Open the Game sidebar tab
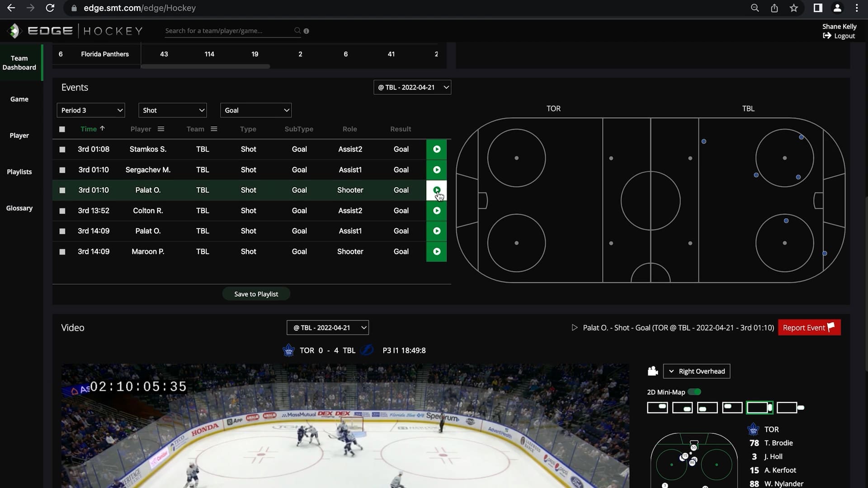Screen dimensions: 868x488 tap(19, 99)
